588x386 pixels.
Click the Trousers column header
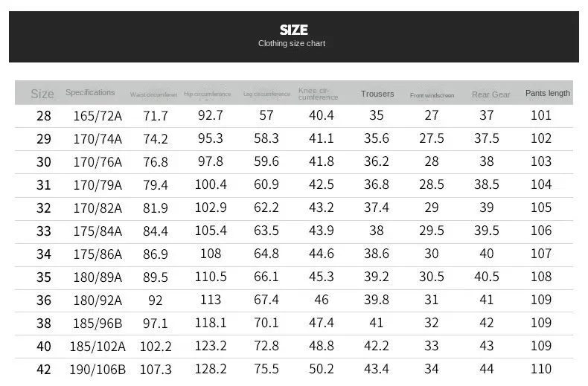377,94
